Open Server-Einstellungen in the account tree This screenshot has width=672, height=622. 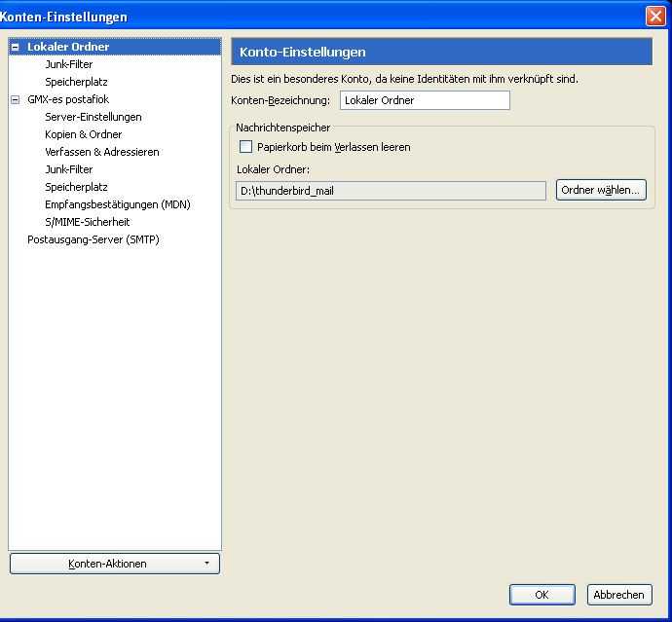(x=93, y=117)
